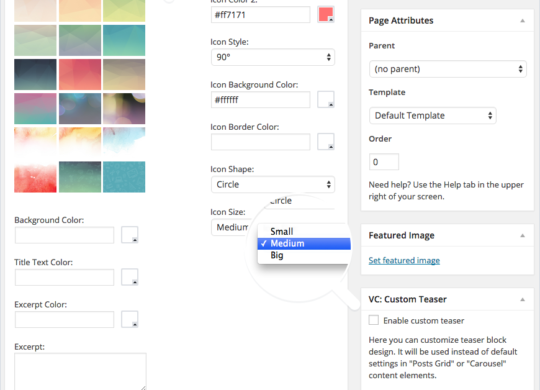Viewport: 540px width, 390px height.
Task: Choose Medium in the Icon Size list
Action: [x=304, y=243]
